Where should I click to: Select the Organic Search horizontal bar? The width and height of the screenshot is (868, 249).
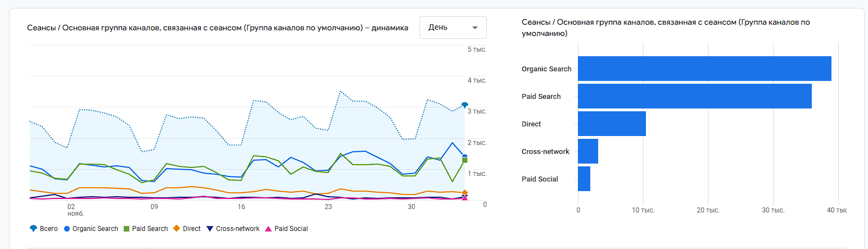pos(704,69)
